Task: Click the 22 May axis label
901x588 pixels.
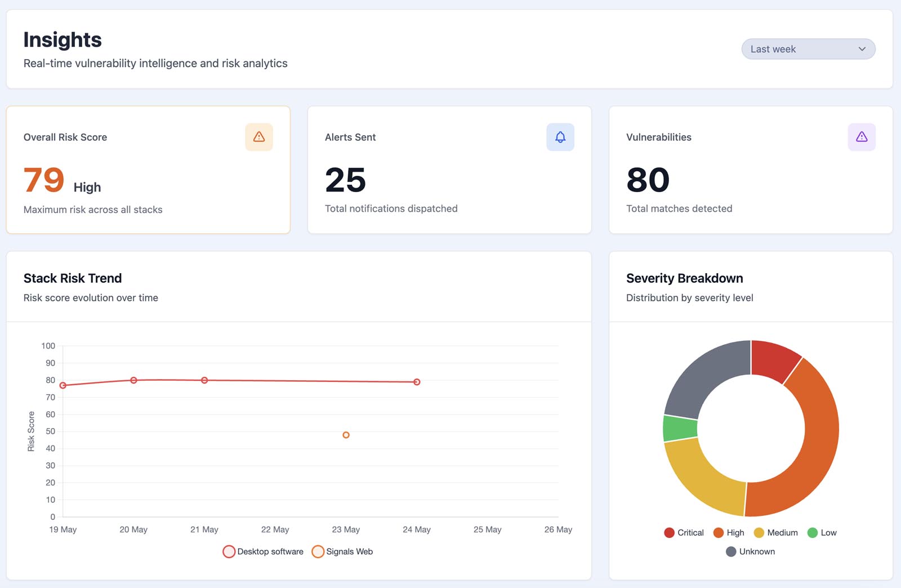Action: 275,529
